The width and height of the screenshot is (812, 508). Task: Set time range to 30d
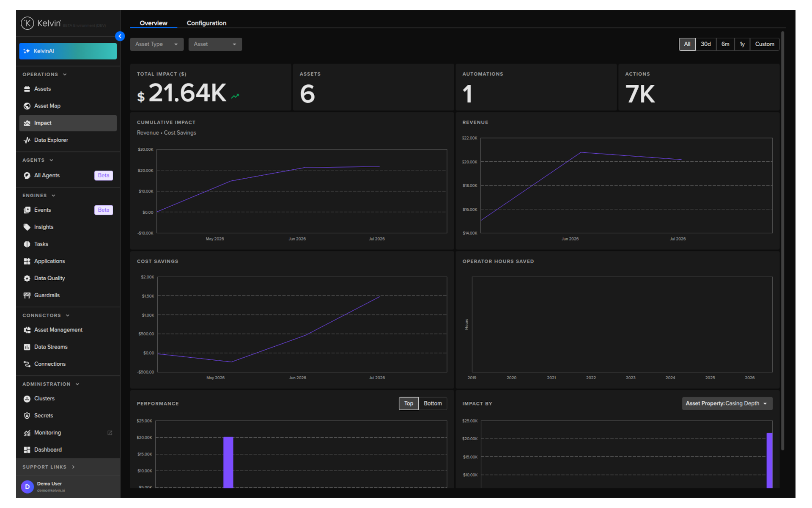pyautogui.click(x=705, y=44)
